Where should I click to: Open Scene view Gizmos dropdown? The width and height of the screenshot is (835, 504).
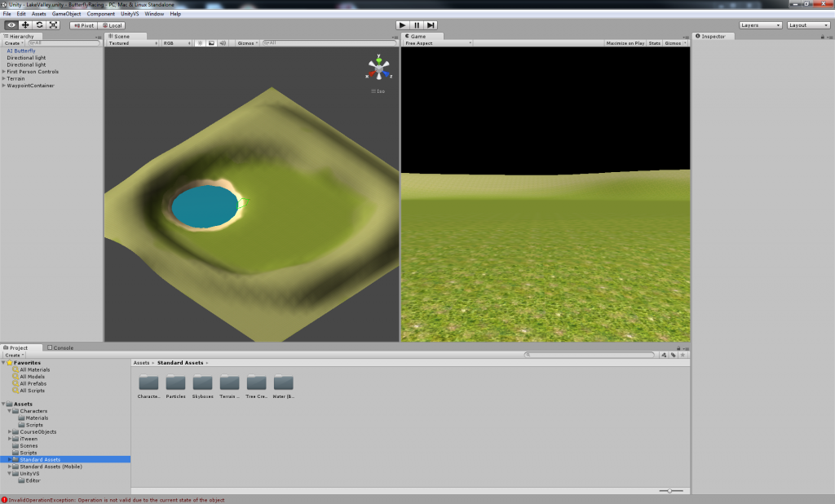[248, 43]
